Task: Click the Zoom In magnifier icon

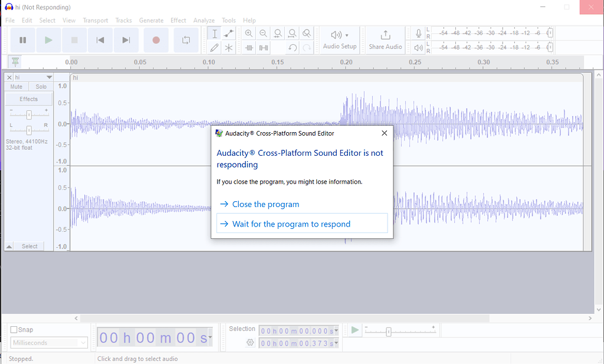Action: [248, 33]
